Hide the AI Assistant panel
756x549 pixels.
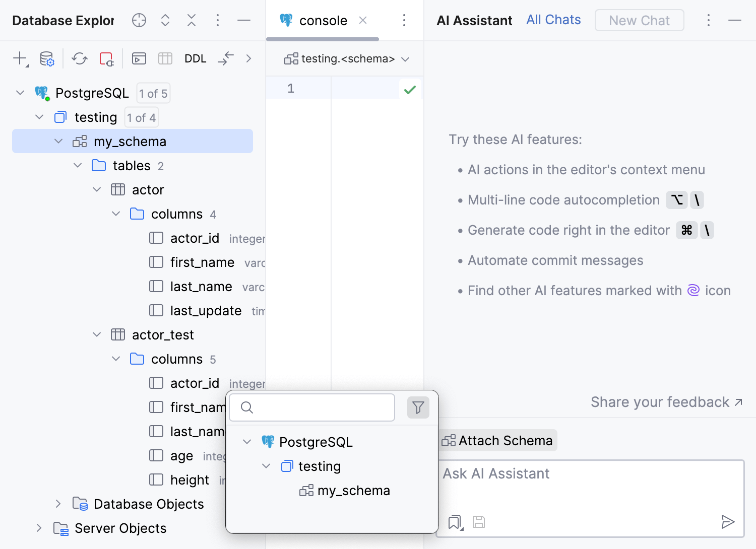click(x=735, y=20)
